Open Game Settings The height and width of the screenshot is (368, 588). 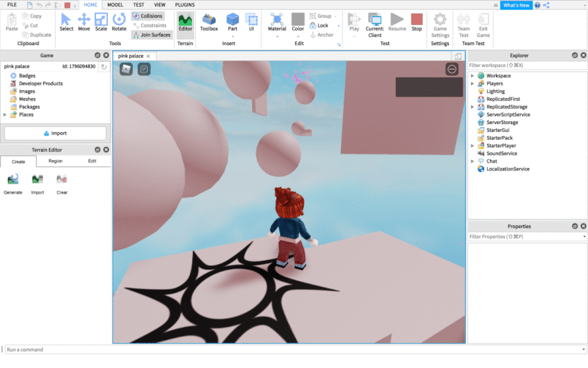(x=440, y=25)
